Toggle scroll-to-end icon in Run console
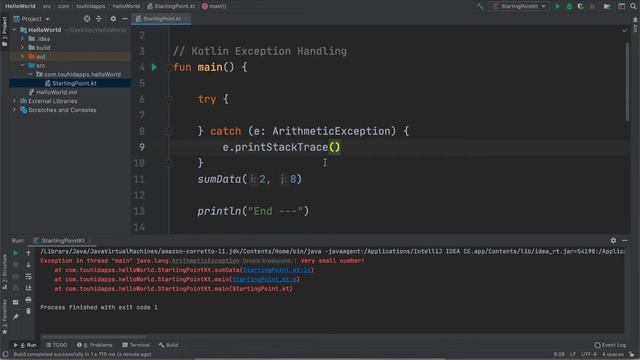Screen dimensions: 640x360 pos(29,288)
